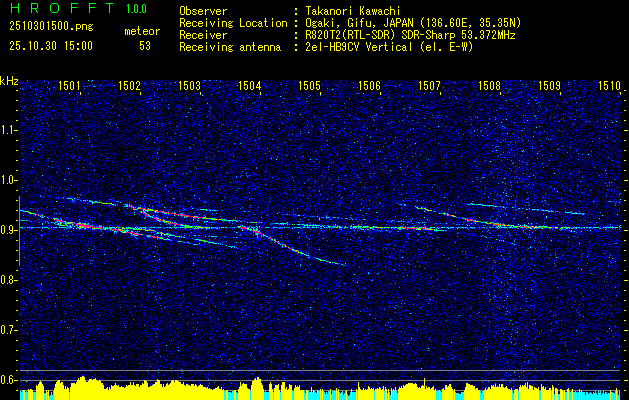This screenshot has height=400, width=629.
Task: Click the Ogaki, Gifu, JAPAN location value
Action: (413, 23)
